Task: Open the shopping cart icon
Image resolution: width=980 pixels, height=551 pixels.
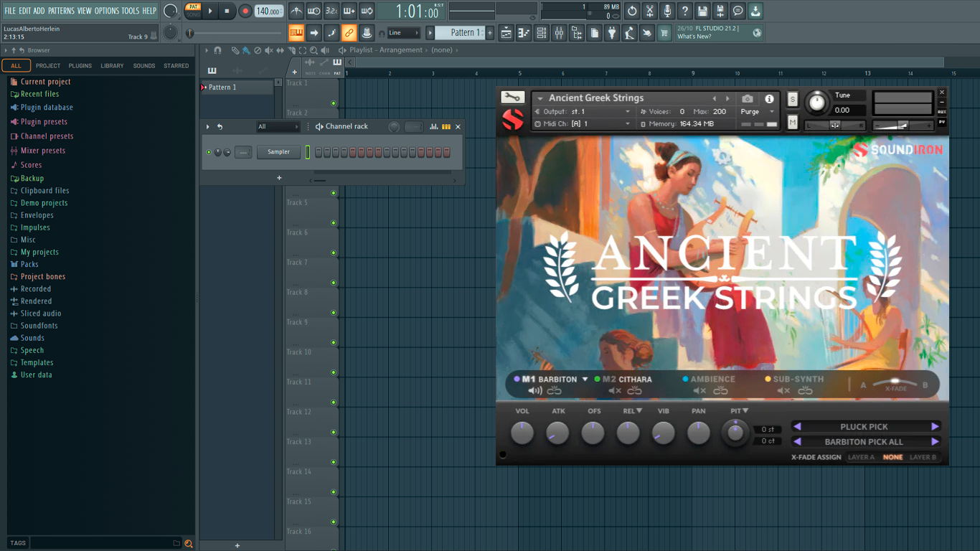Action: pos(664,33)
